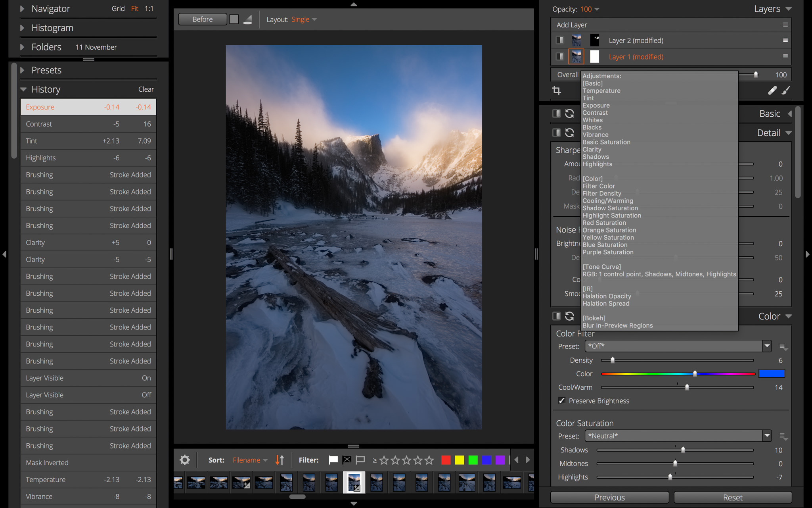This screenshot has width=812, height=508.
Task: Click the Before layout toggle button
Action: [x=202, y=19]
